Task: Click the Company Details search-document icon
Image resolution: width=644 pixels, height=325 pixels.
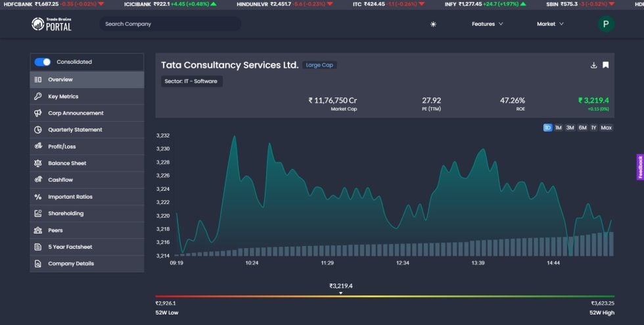Action: [x=38, y=263]
